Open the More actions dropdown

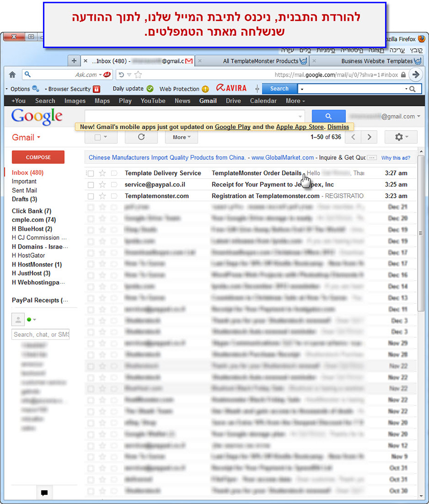tap(181, 137)
